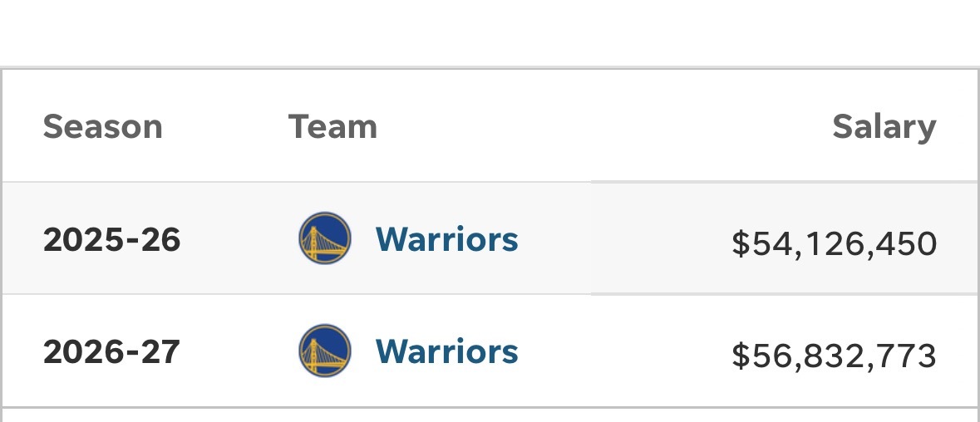Tap the Golden Gate bridge emblem beside 2026-27
The width and height of the screenshot is (980, 422).
click(x=324, y=351)
